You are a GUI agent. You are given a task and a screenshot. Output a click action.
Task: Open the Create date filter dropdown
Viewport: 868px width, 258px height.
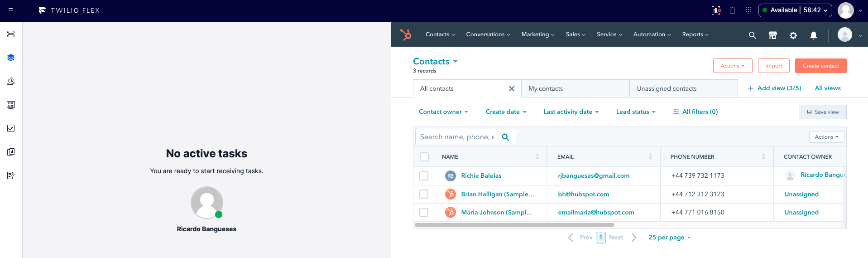click(506, 112)
